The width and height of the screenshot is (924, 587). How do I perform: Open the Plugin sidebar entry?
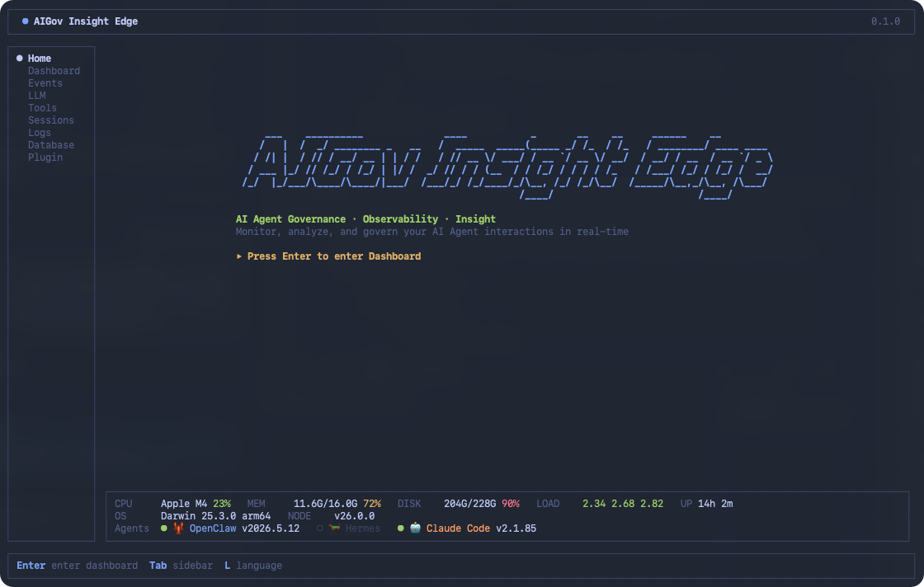(x=45, y=157)
